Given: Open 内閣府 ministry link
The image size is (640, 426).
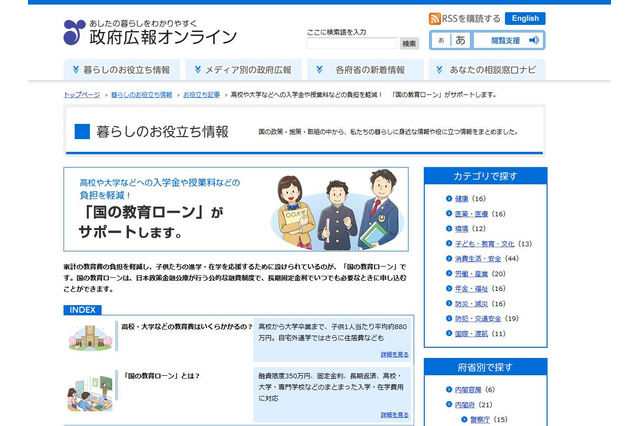Looking at the screenshot, I should (465, 405).
